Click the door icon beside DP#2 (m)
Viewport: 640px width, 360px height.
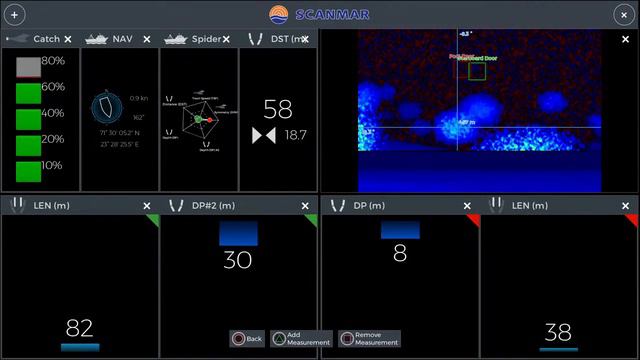tap(176, 205)
